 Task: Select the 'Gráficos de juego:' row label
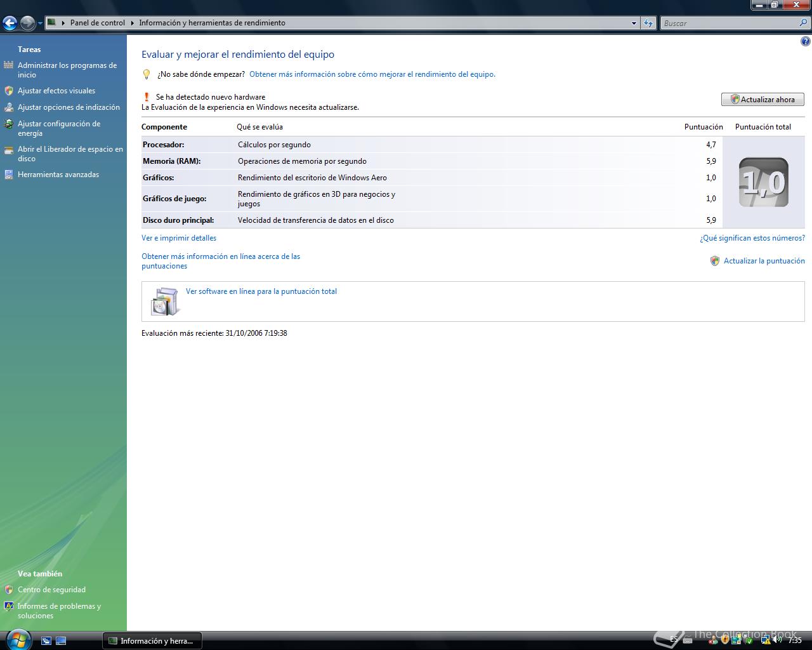click(174, 199)
